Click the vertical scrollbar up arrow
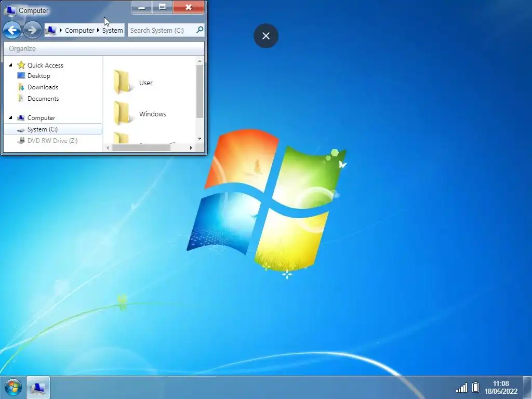 click(200, 61)
